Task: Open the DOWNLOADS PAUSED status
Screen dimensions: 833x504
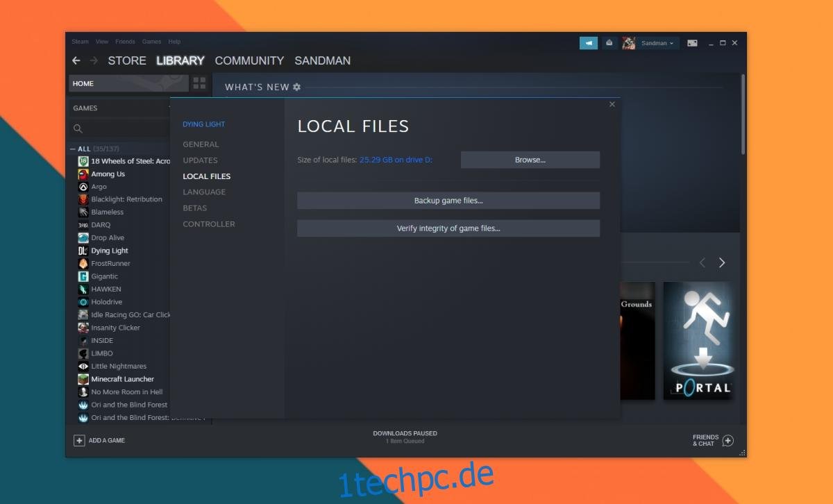Action: click(x=405, y=433)
